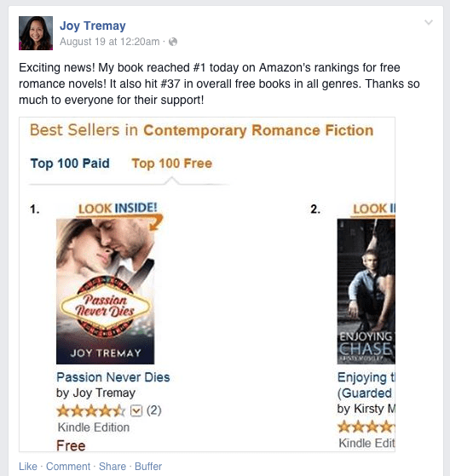Open the post timestamp August 19
450x476 pixels.
[109, 42]
